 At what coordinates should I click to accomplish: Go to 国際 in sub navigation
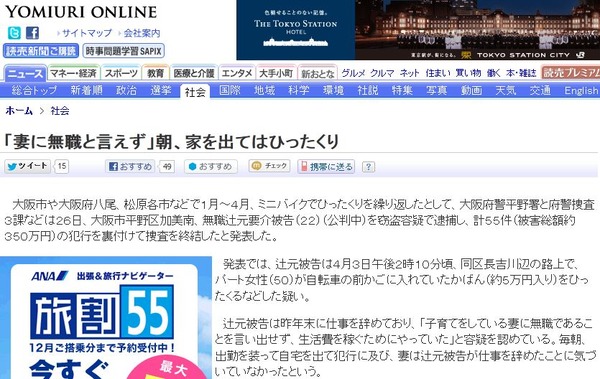pyautogui.click(x=230, y=90)
